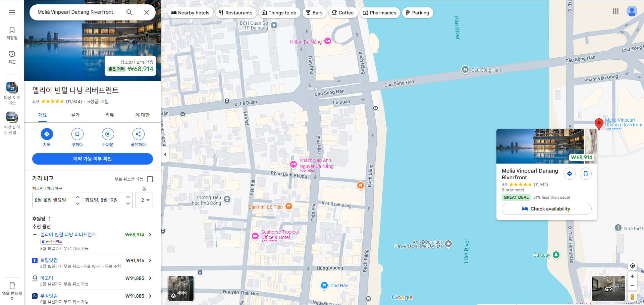Select the Nearby hotels filter chip
This screenshot has height=305, width=644.
pyautogui.click(x=190, y=13)
